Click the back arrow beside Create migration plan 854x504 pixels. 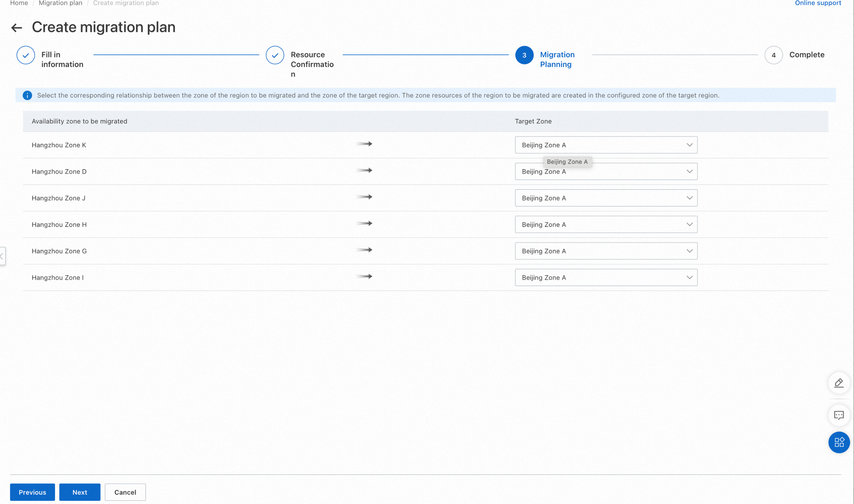[x=16, y=27]
